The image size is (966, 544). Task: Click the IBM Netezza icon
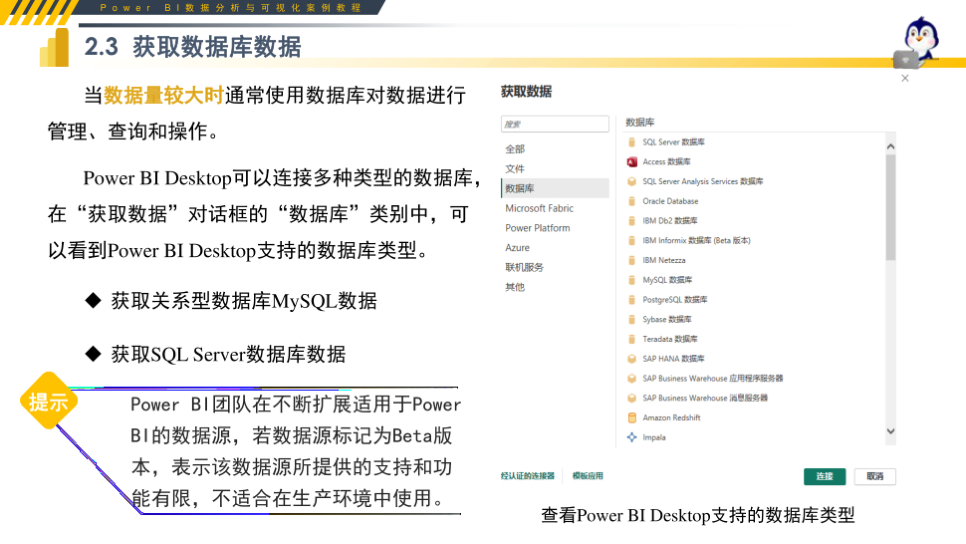pos(631,260)
